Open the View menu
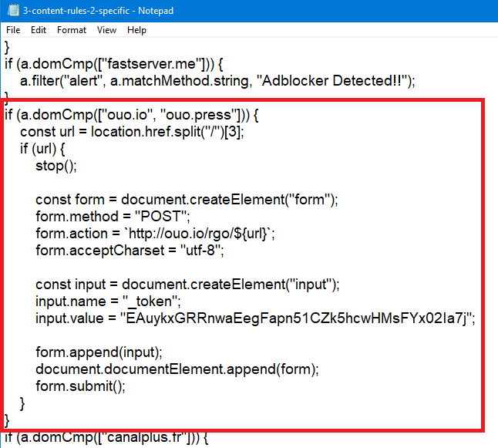 click(106, 30)
